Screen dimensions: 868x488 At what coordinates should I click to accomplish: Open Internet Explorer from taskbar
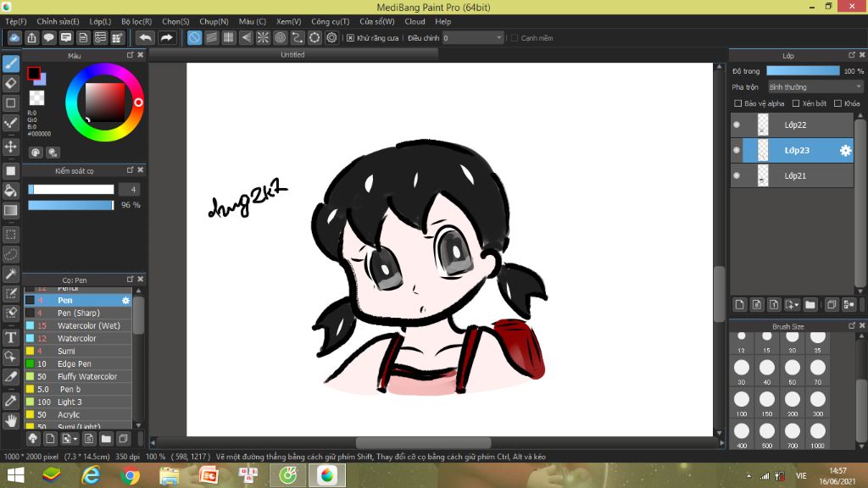pos(91,475)
